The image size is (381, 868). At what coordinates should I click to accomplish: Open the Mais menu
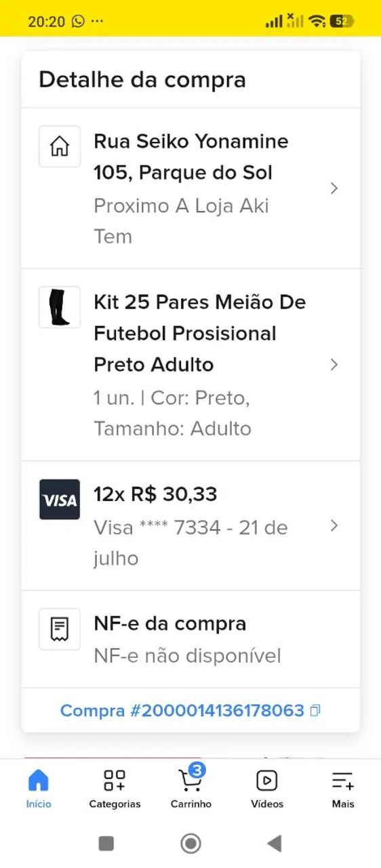click(343, 789)
